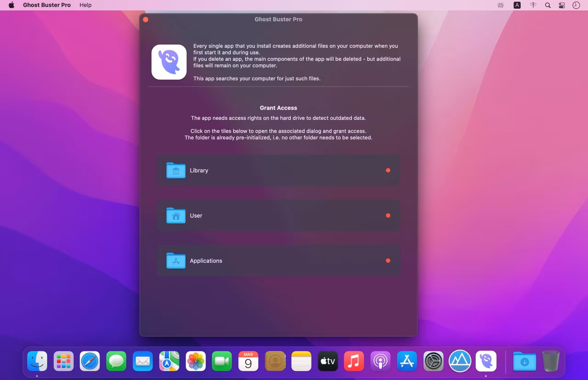The width and height of the screenshot is (588, 380).
Task: Click the Library folder icon
Action: [x=176, y=170]
